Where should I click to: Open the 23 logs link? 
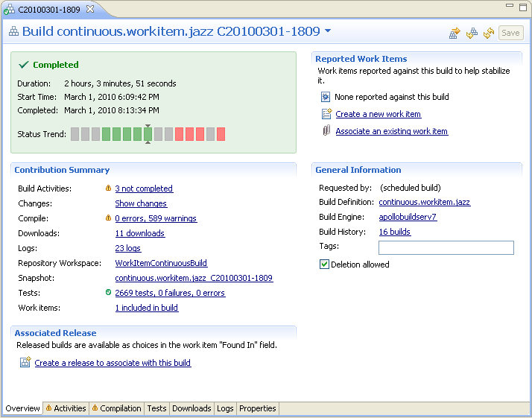pos(128,248)
